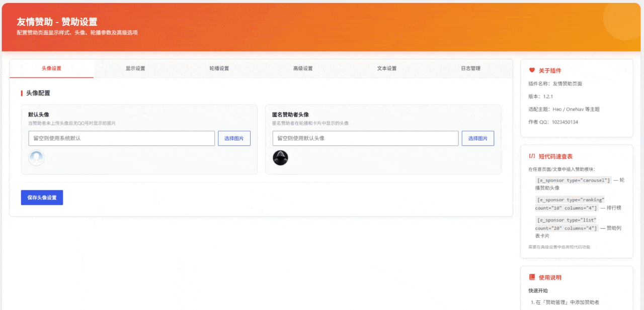The width and height of the screenshot is (644, 310).
Task: Open the 轮播设置 tab
Action: point(219,68)
